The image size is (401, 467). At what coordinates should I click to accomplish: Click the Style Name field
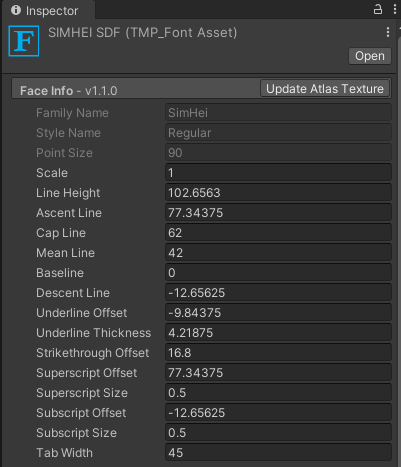[x=278, y=133]
